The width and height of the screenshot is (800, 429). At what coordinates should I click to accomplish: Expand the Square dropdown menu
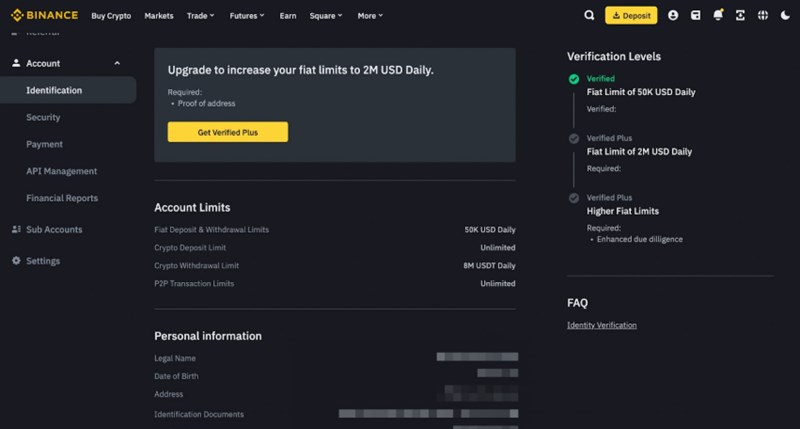[x=326, y=16]
